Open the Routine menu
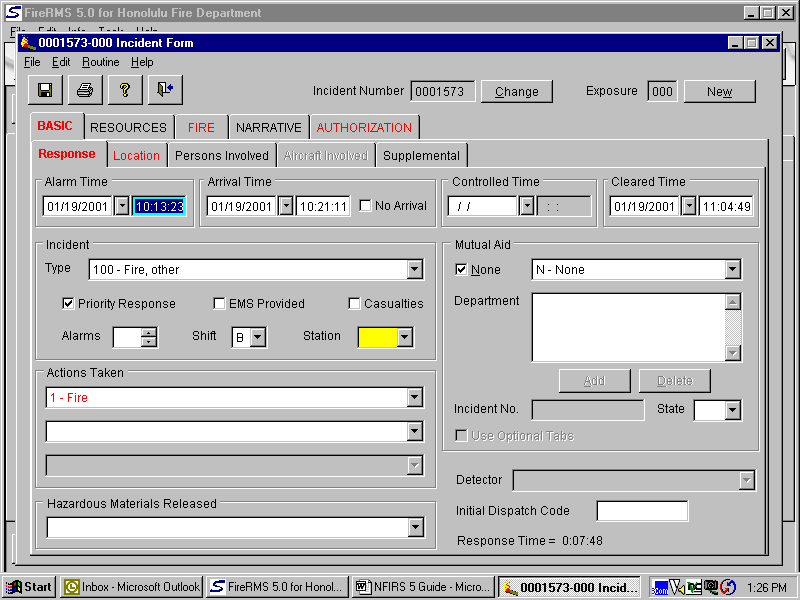Image resolution: width=800 pixels, height=600 pixels. click(x=100, y=62)
